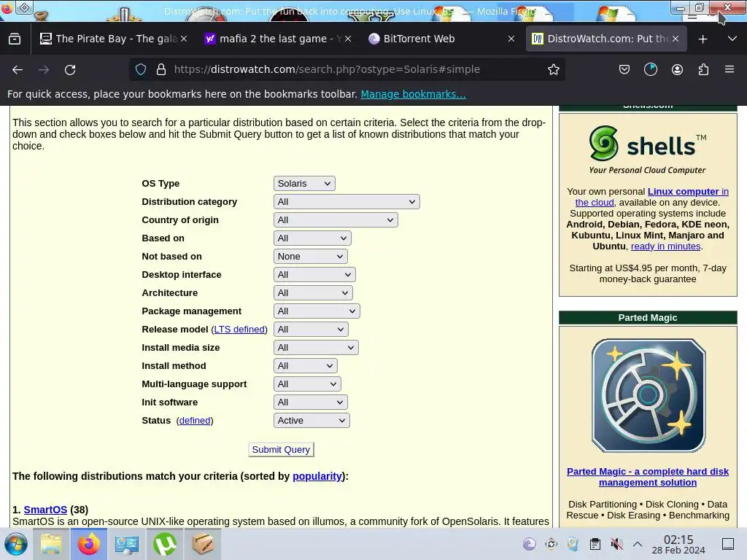Open Package management dropdown
This screenshot has width=747, height=560.
click(317, 311)
